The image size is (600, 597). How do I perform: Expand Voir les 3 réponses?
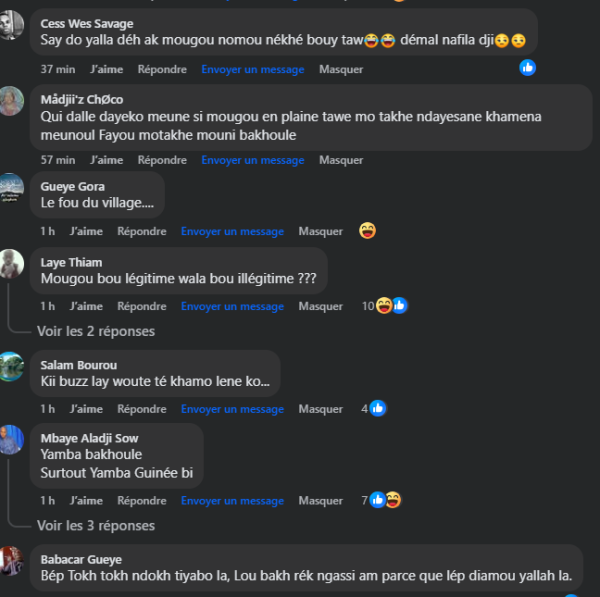pyautogui.click(x=96, y=526)
